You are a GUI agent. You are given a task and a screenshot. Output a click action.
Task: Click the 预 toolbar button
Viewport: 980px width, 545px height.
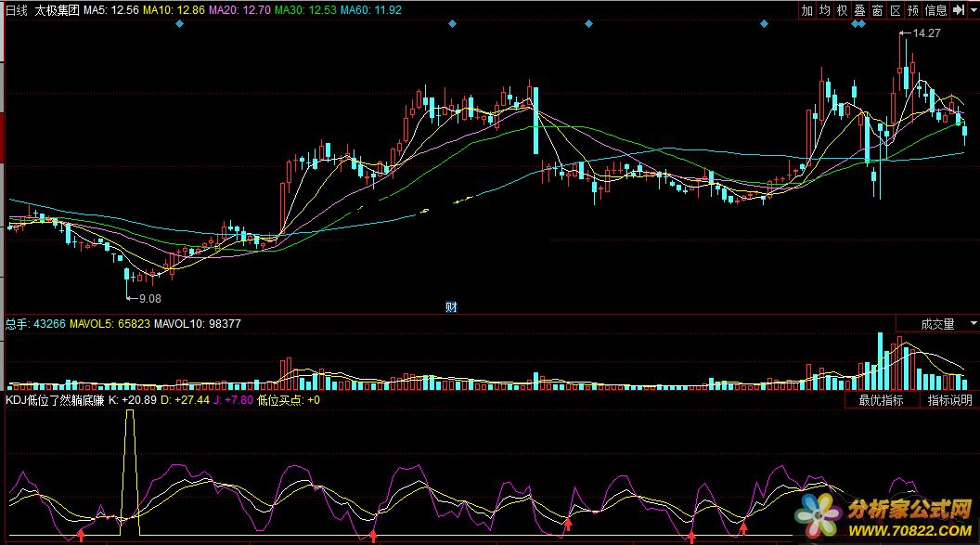coord(913,10)
